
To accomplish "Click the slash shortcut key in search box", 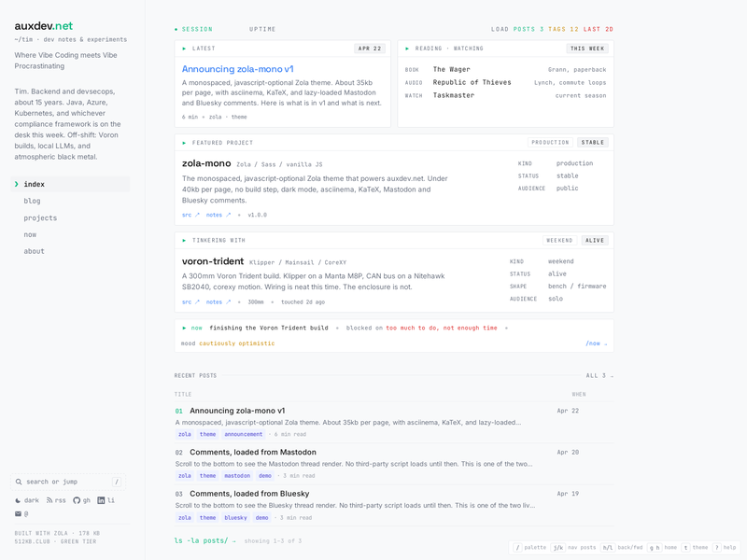I will (x=116, y=482).
